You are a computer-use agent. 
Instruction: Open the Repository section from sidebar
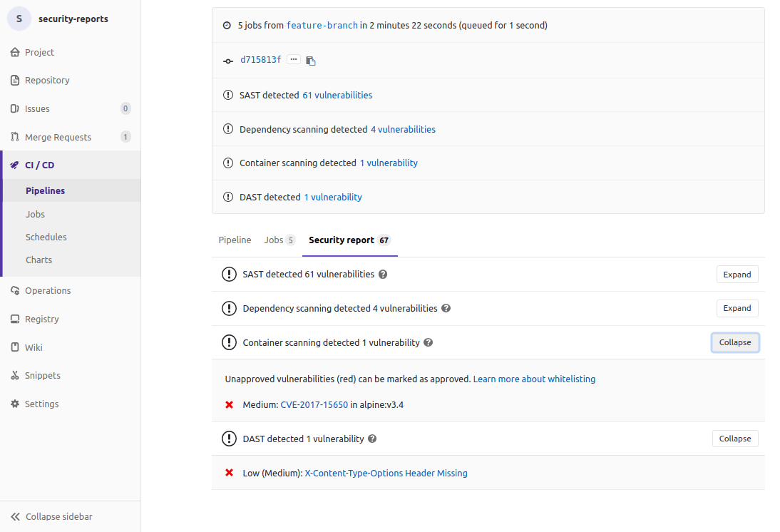[x=46, y=80]
